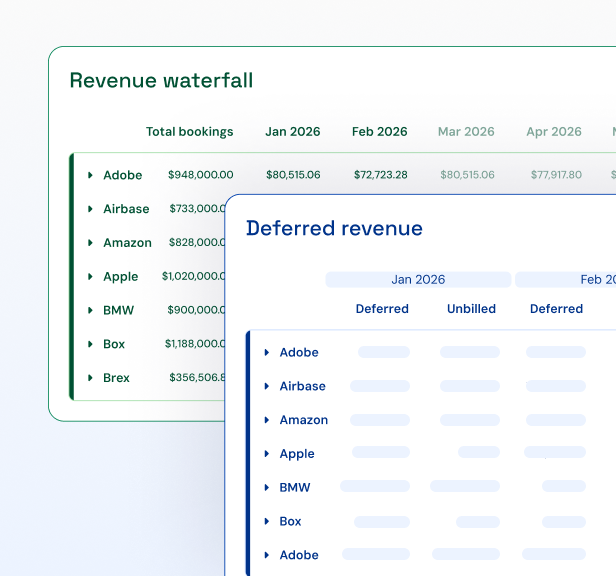Click the Deferred revenue title
Image resolution: width=616 pixels, height=576 pixels.
pyautogui.click(x=334, y=228)
